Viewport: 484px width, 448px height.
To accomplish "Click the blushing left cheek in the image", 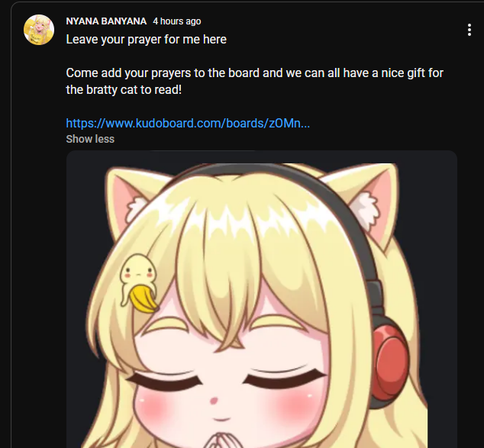I will pyautogui.click(x=153, y=408).
